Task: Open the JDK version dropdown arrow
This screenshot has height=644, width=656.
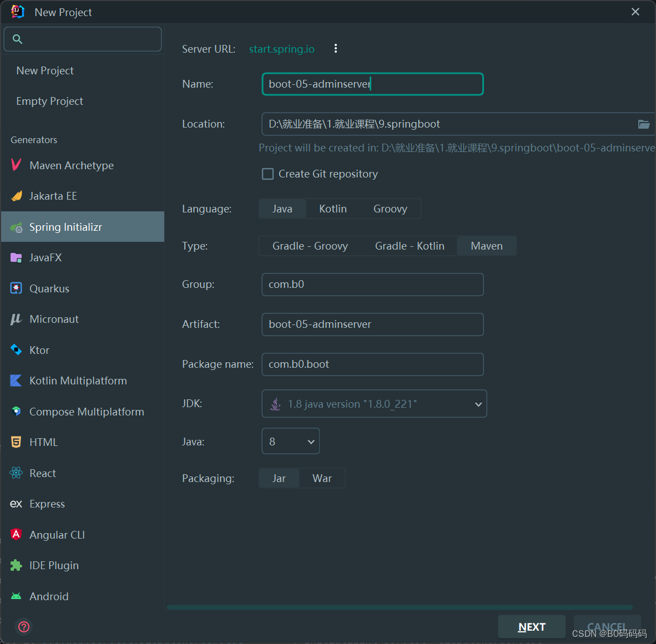Action: tap(478, 404)
